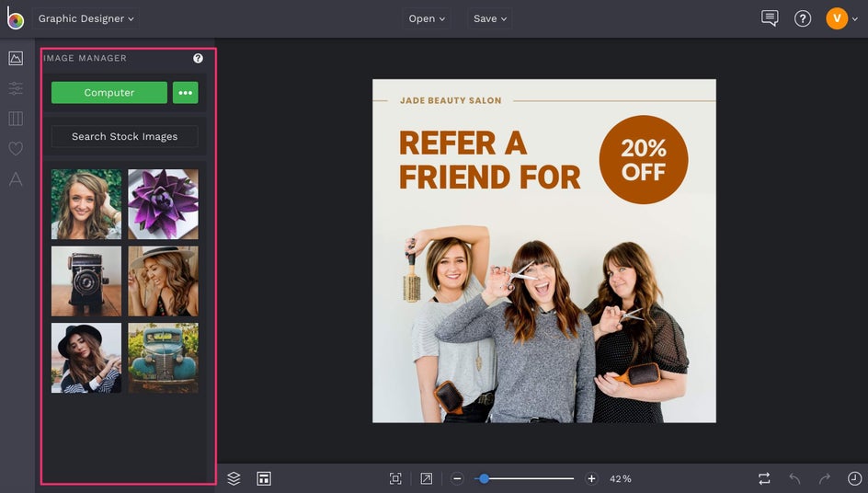Click the Image Manager help question mark

point(198,58)
